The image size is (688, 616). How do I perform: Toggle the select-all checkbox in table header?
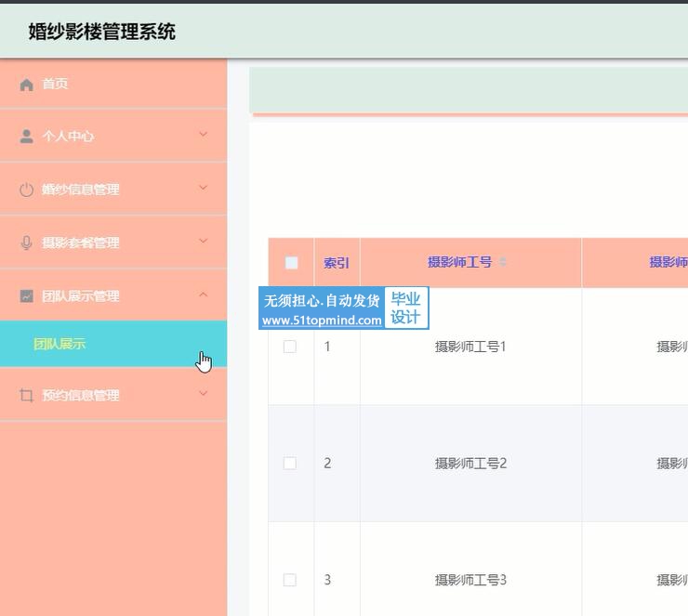point(291,263)
